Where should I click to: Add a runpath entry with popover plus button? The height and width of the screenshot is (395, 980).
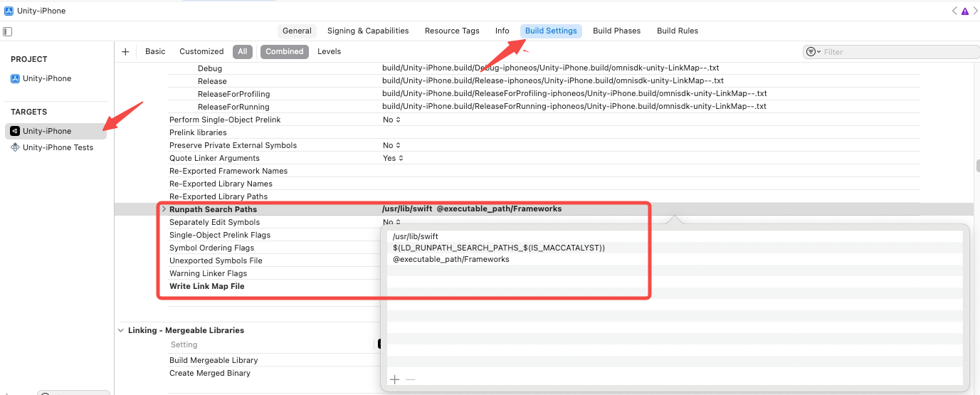tap(395, 379)
